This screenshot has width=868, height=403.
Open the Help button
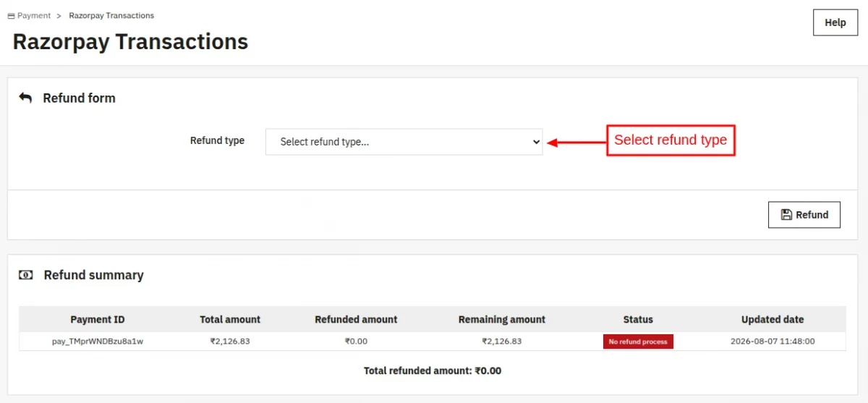[x=835, y=22]
